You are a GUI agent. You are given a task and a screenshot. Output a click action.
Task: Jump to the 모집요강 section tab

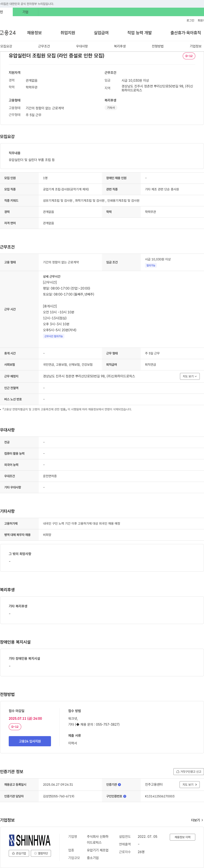(x=6, y=46)
